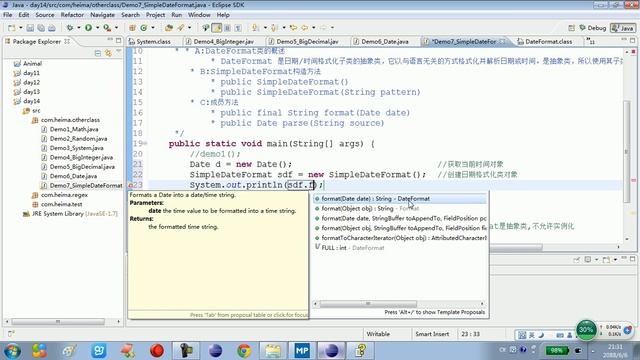
Task: Click the Last Edit Location icon
Action: pos(293,28)
